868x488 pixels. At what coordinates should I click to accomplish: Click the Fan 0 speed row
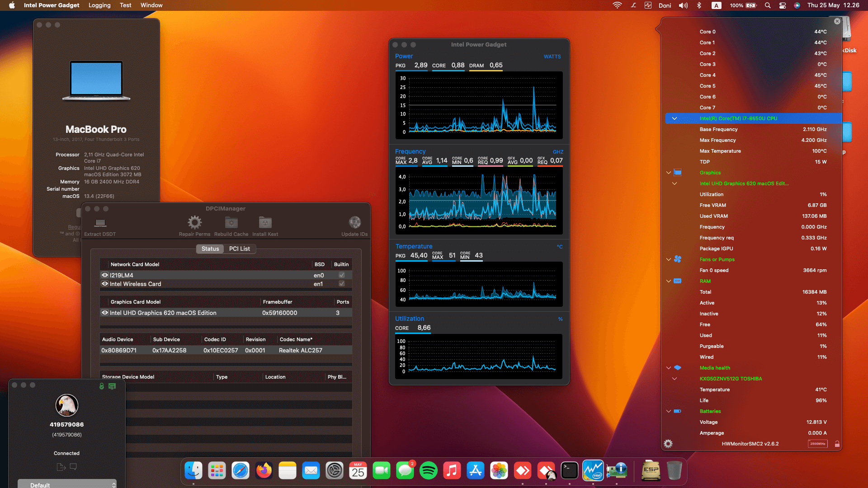point(763,270)
